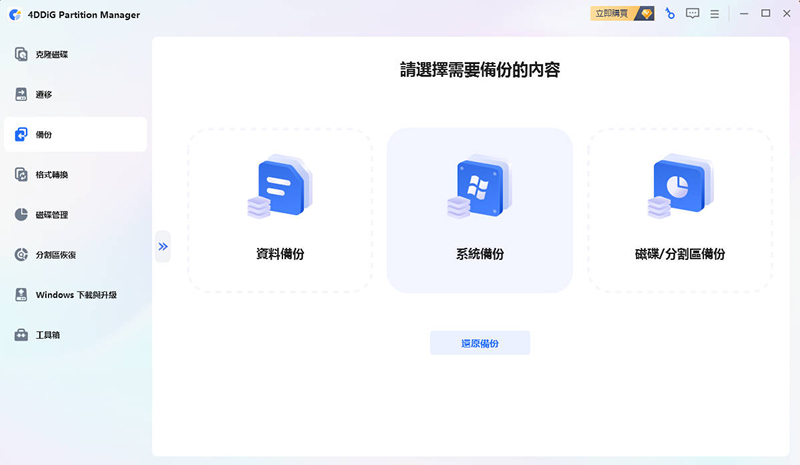The height and width of the screenshot is (465, 800).
Task: Go to 磁碟管理 (Disk Management)
Action: pyautogui.click(x=52, y=214)
